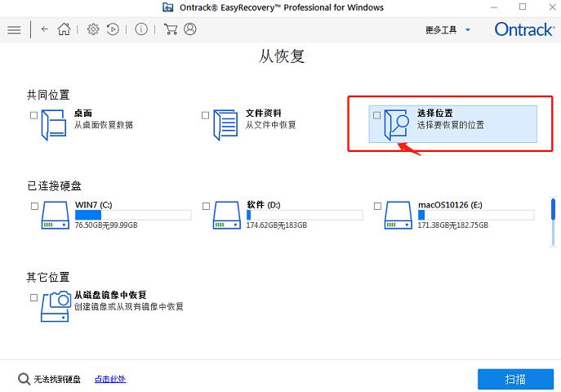Click the 已连接硬盘 section heading
561x392 pixels.
(55, 185)
